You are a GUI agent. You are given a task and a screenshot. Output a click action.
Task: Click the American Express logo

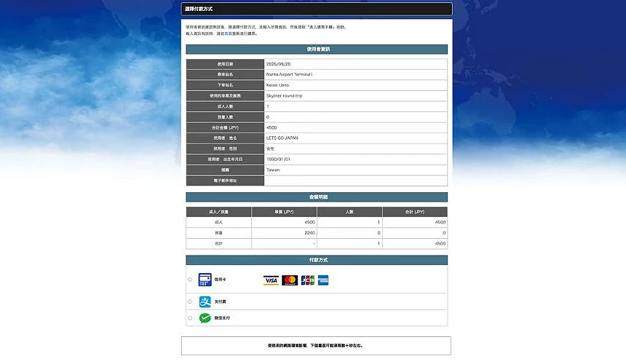point(323,280)
